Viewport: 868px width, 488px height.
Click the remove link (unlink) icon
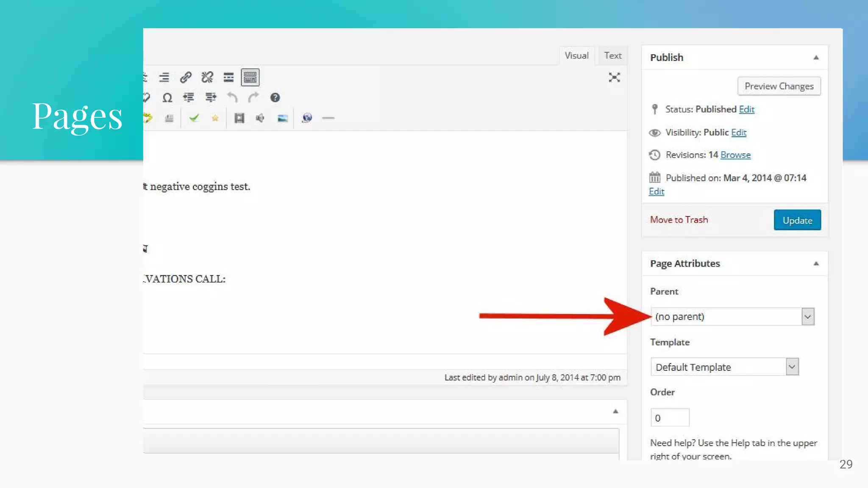point(207,77)
